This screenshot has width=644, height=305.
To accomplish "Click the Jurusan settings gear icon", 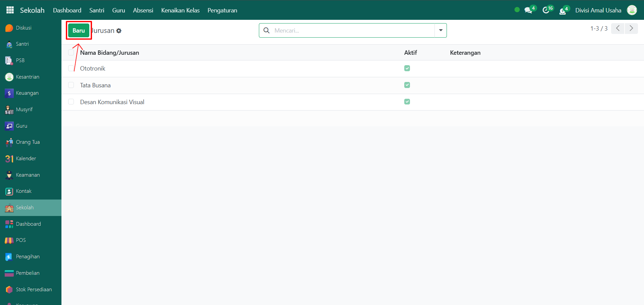I will [119, 31].
